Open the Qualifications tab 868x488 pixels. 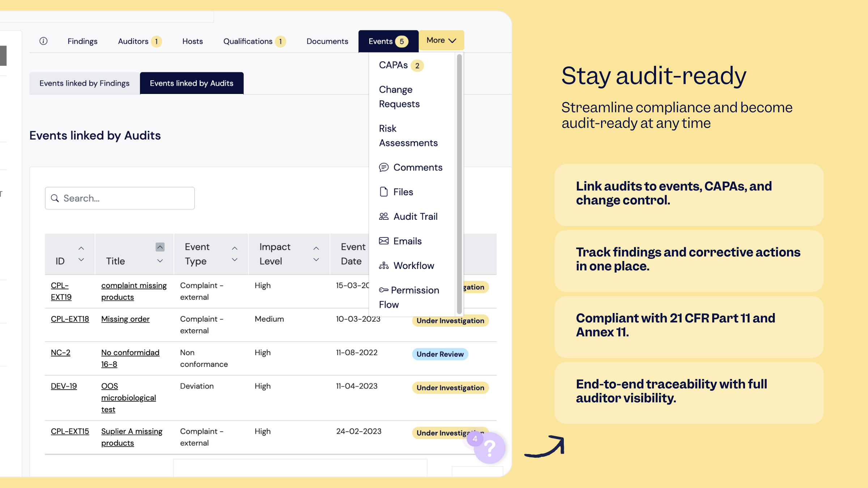(x=248, y=41)
